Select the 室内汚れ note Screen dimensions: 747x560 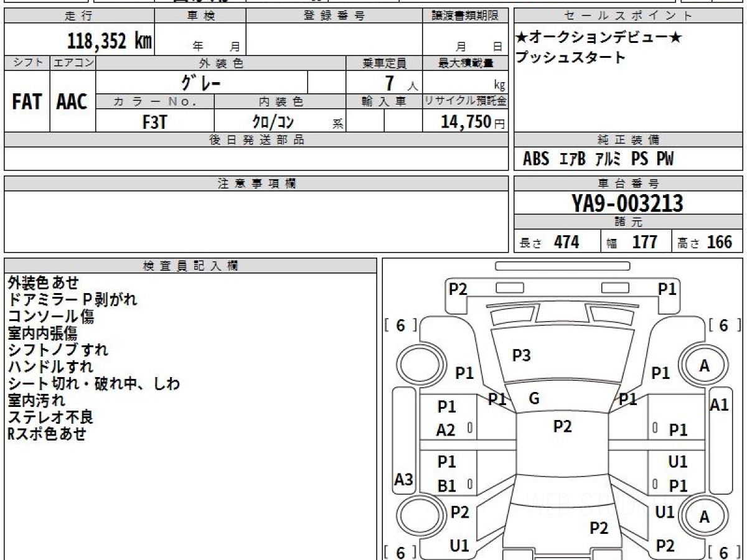(x=35, y=400)
